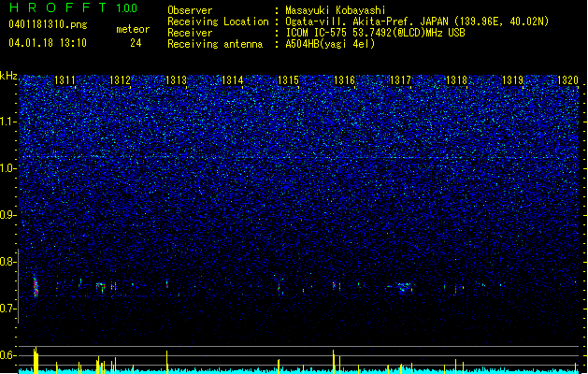Click time axis marker 1314
This screenshot has width=588, height=374.
[x=233, y=80]
